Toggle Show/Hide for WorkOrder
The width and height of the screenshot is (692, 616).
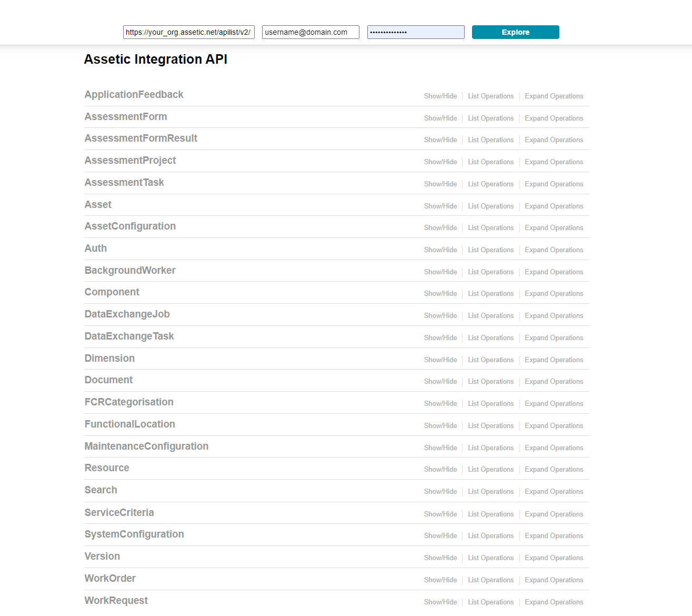pos(440,580)
